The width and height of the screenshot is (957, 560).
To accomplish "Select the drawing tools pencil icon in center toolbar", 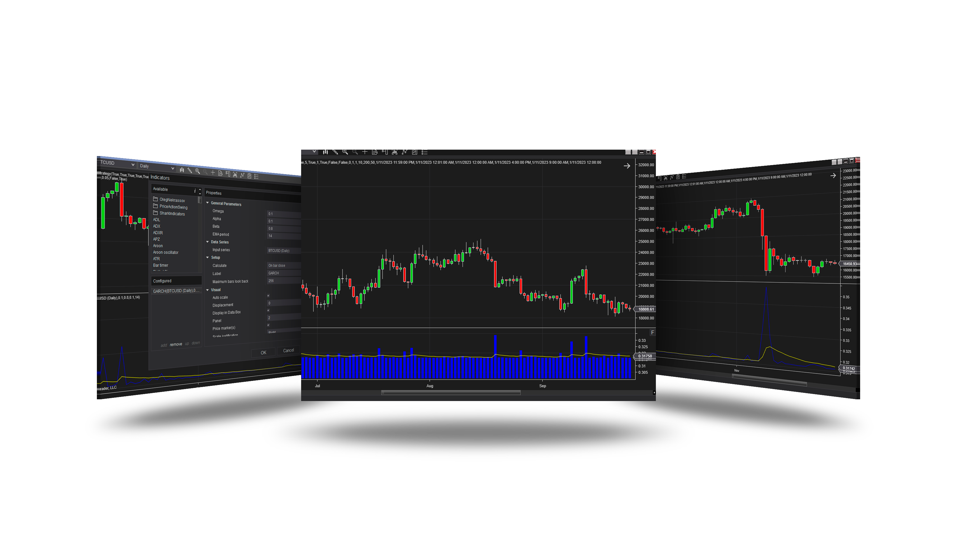I will coord(335,152).
